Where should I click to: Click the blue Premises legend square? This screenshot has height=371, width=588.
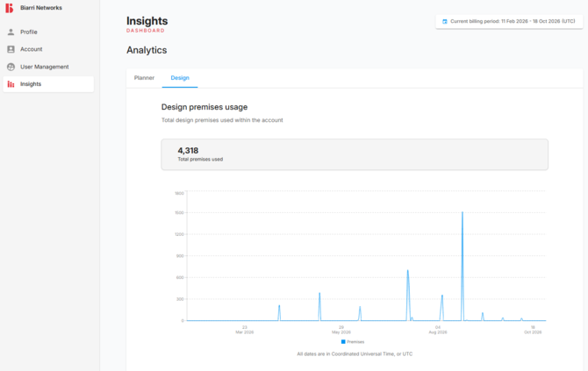pyautogui.click(x=343, y=342)
